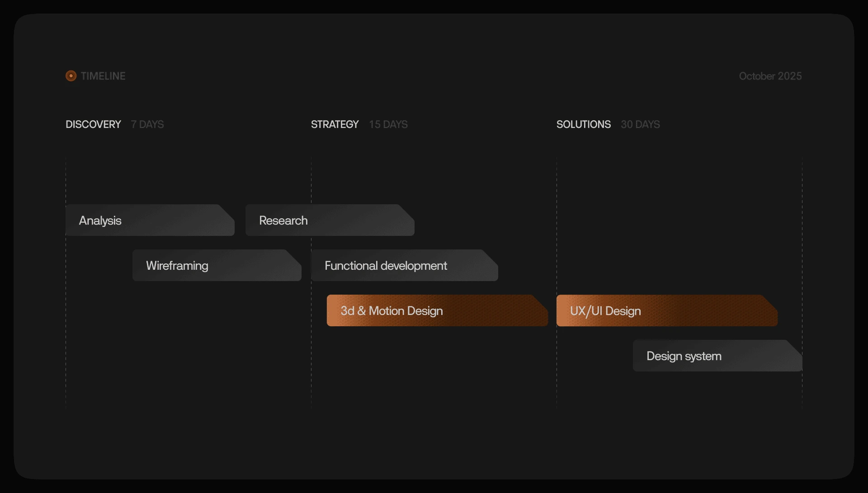Select the Design system task bar
Viewport: 868px width, 493px height.
point(717,356)
